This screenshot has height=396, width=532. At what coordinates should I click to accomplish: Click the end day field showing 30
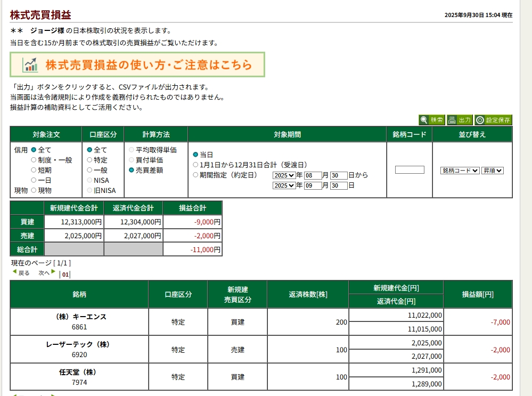coord(339,185)
